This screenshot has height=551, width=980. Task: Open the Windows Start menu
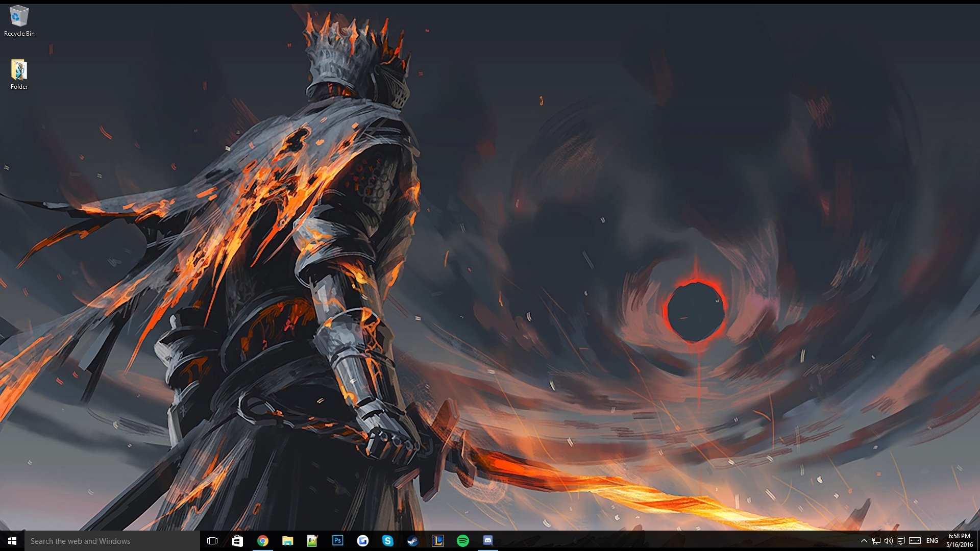[x=12, y=541]
